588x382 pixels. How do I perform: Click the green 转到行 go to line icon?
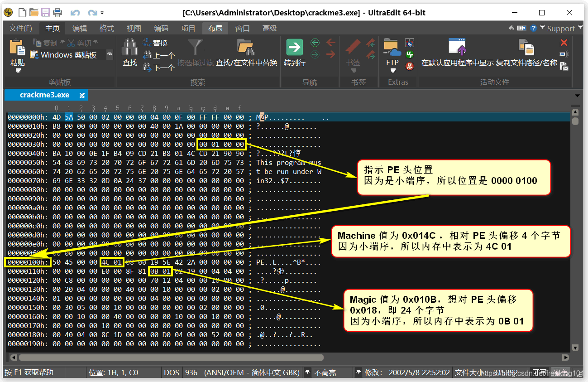(x=295, y=48)
